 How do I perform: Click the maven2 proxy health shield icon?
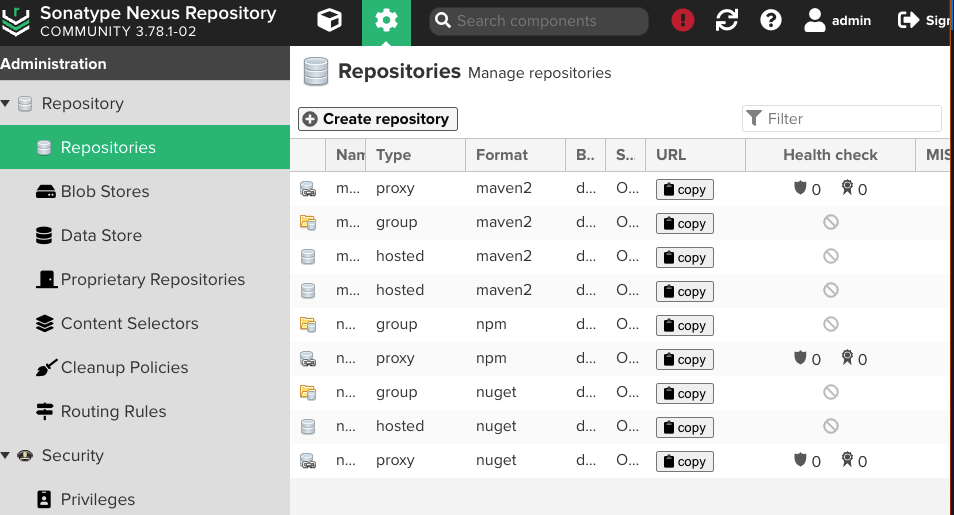click(800, 187)
